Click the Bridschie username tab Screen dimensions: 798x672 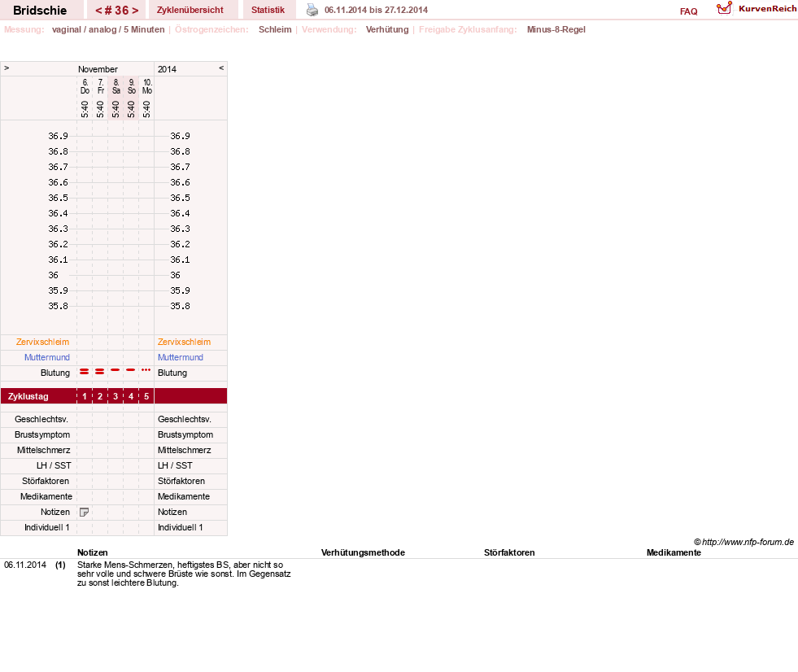[40, 11]
